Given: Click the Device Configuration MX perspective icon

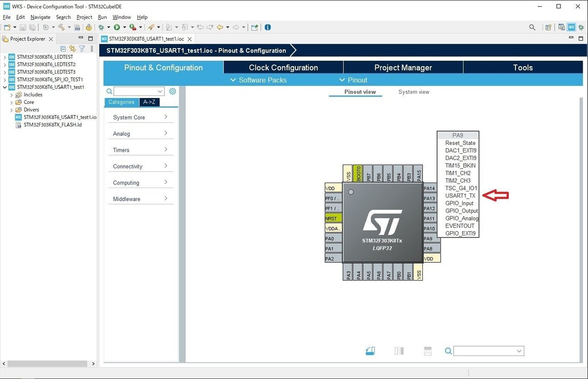Looking at the screenshot, I should pyautogui.click(x=571, y=27).
